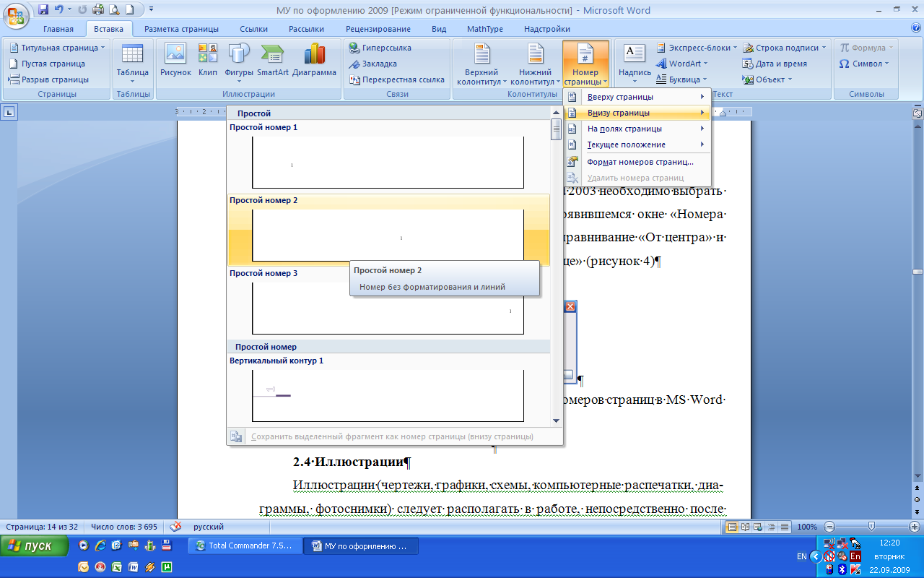Open Строка подписи signature line dropdown
Screen dimensions: 924x578
[785, 48]
